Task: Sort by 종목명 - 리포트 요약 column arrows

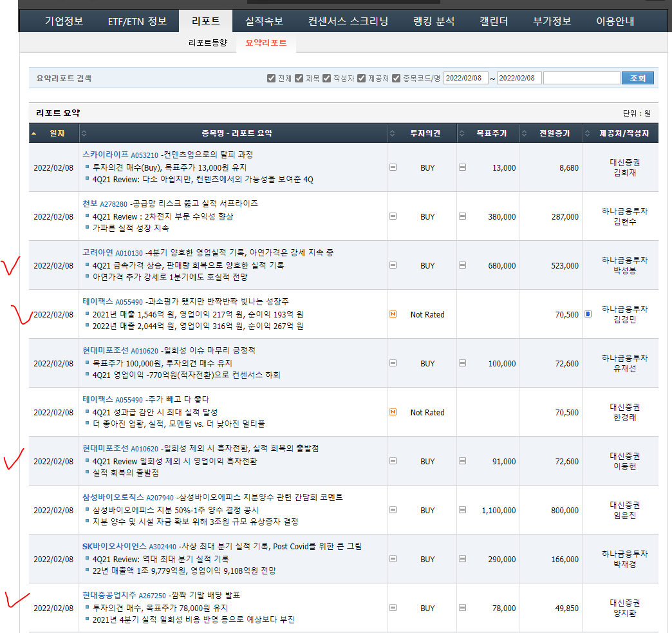Action: point(84,133)
